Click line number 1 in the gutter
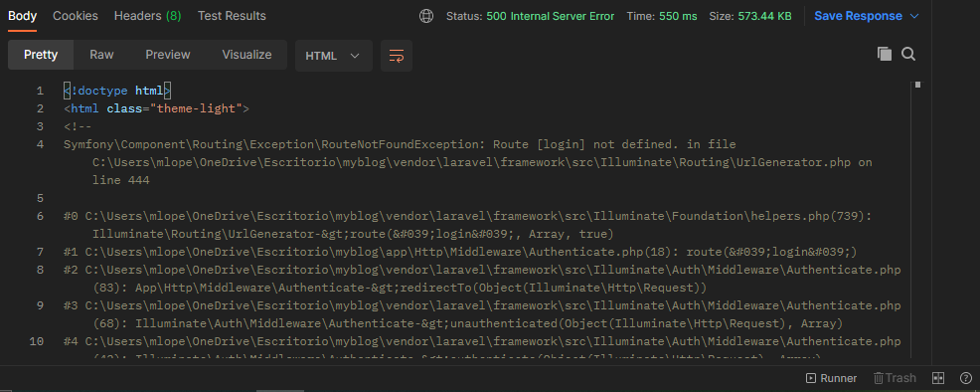980x392 pixels. (40, 91)
